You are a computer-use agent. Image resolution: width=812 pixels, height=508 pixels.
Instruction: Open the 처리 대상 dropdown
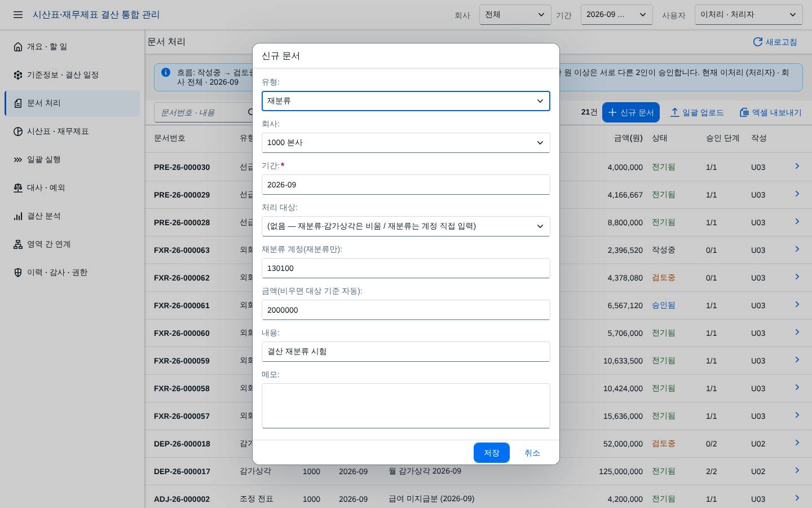(x=406, y=226)
